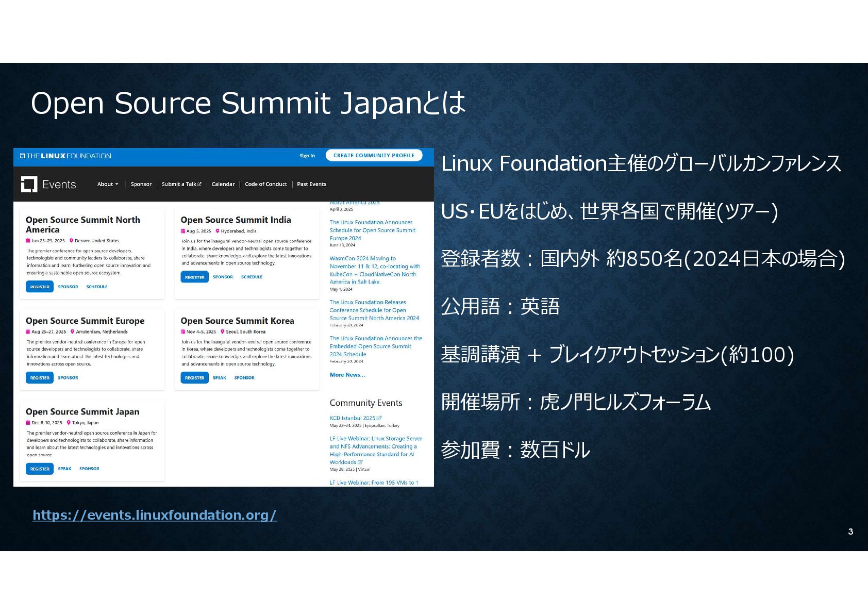This screenshot has width=868, height=614.
Task: Open the Sponsor menu item
Action: point(141,184)
